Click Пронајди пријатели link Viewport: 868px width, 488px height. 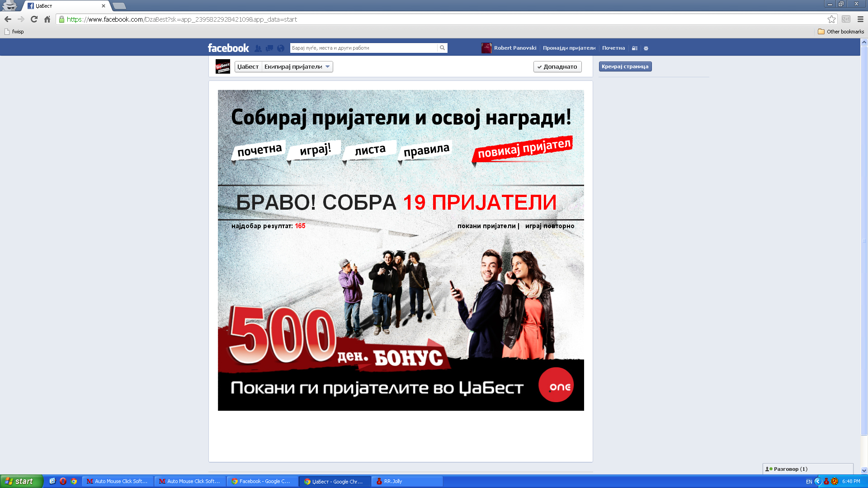click(569, 48)
